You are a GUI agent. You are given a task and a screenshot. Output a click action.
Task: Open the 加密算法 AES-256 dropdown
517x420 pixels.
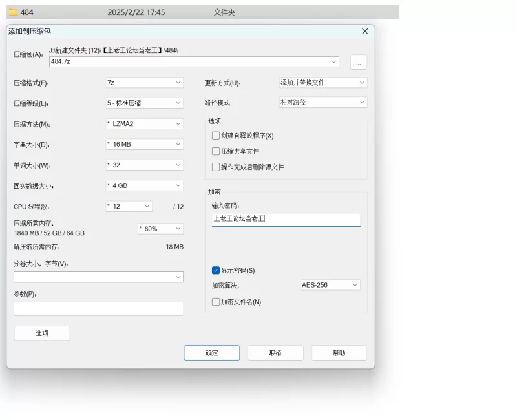pyautogui.click(x=330, y=285)
